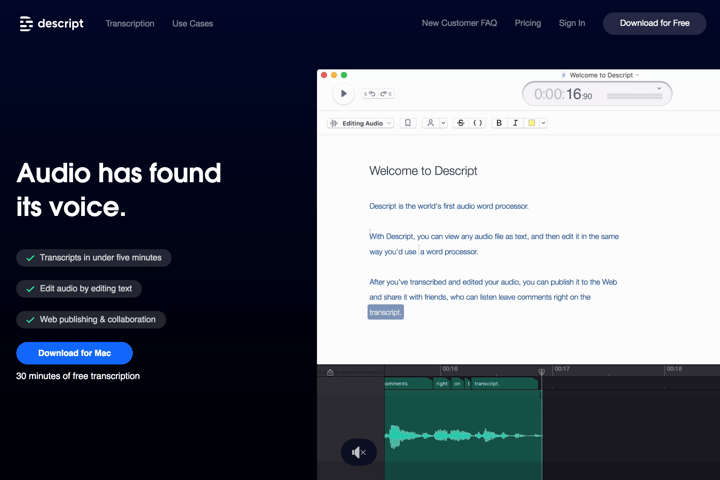Apply strikethrough formatting
Image resolution: width=720 pixels, height=480 pixels.
(x=461, y=123)
